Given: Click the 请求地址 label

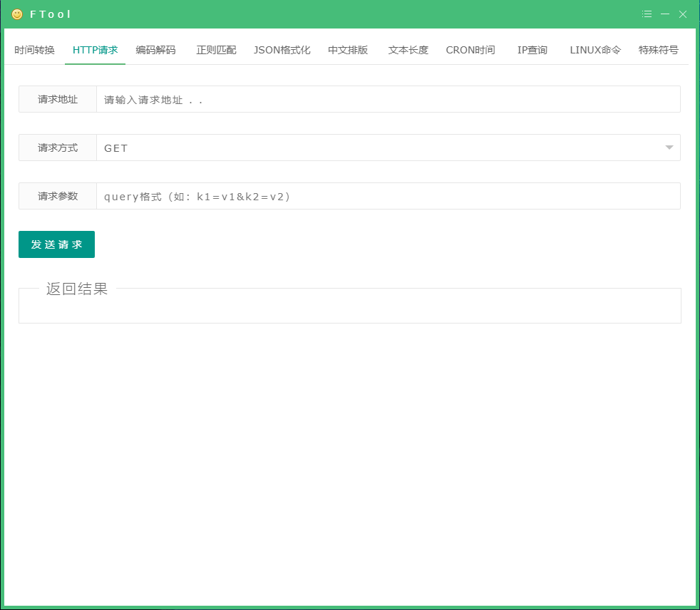Looking at the screenshot, I should click(x=58, y=99).
